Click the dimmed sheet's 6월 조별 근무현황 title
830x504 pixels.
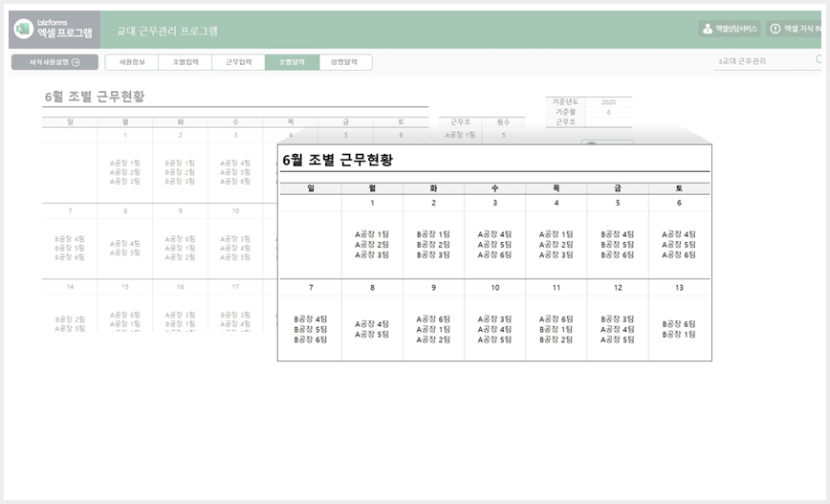pyautogui.click(x=95, y=97)
